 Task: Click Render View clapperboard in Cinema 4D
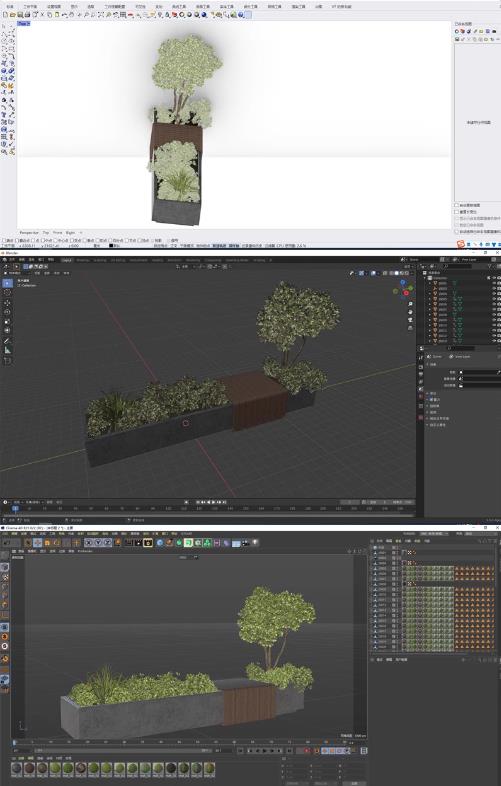[129, 543]
